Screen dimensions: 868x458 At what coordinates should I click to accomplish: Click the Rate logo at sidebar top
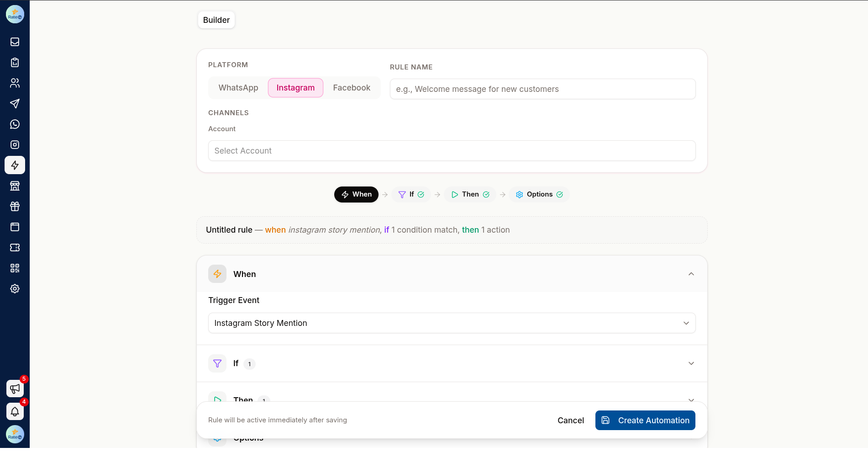(x=15, y=14)
